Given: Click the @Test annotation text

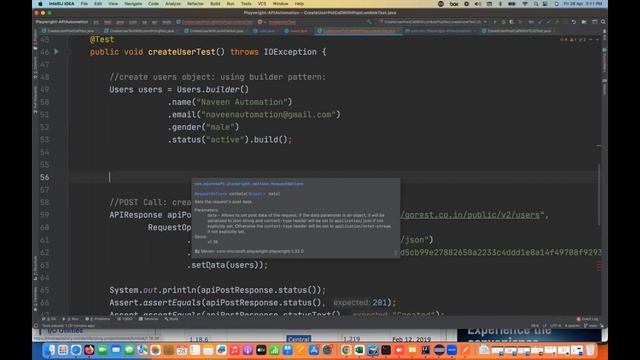Looking at the screenshot, I should [102, 40].
